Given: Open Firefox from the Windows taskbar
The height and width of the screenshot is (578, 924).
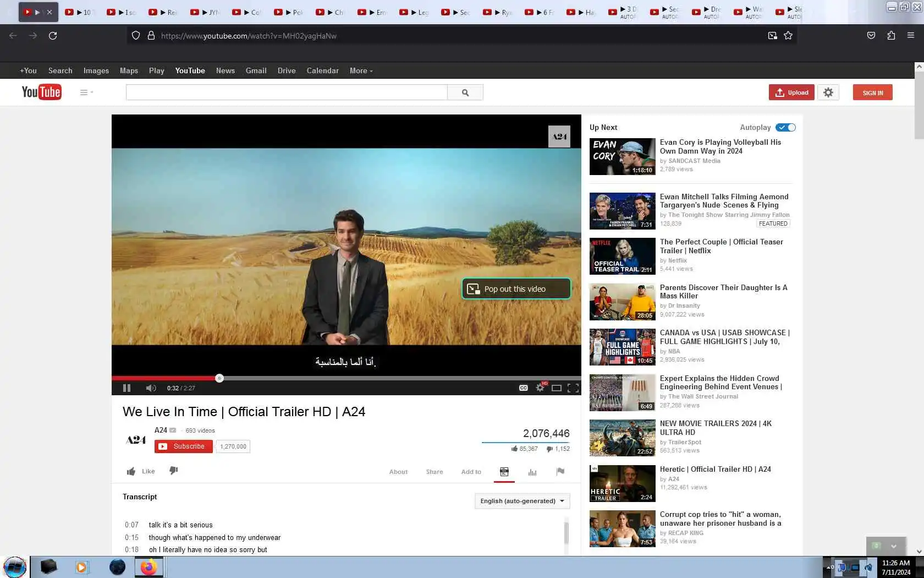Looking at the screenshot, I should [148, 567].
